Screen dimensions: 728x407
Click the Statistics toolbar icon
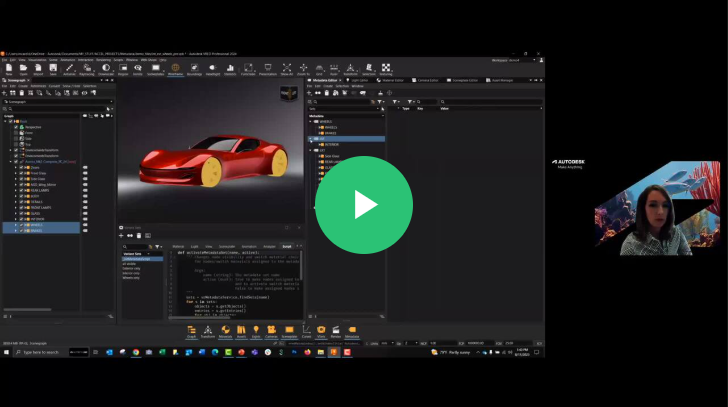(230, 70)
